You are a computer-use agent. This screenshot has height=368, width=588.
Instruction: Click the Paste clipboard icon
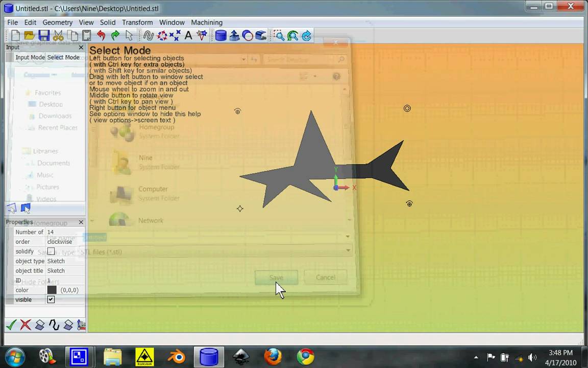[x=87, y=36]
